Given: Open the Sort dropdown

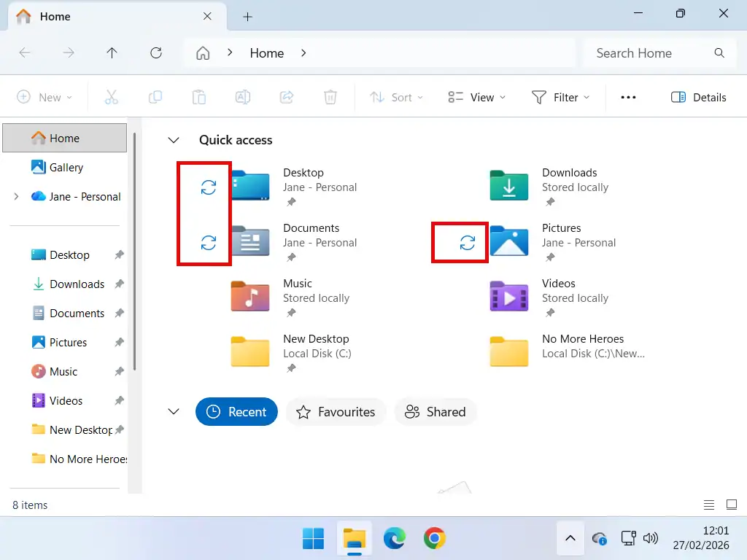Looking at the screenshot, I should 396,96.
